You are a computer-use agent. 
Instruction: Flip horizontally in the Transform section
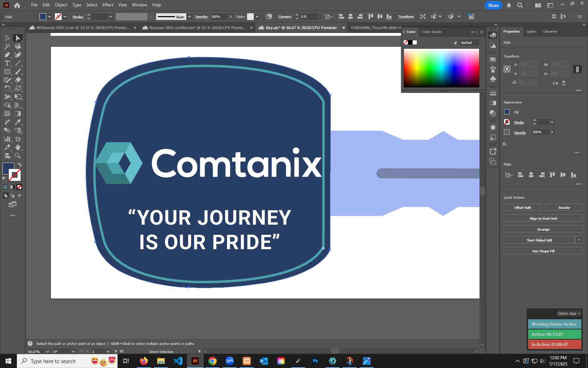click(555, 83)
